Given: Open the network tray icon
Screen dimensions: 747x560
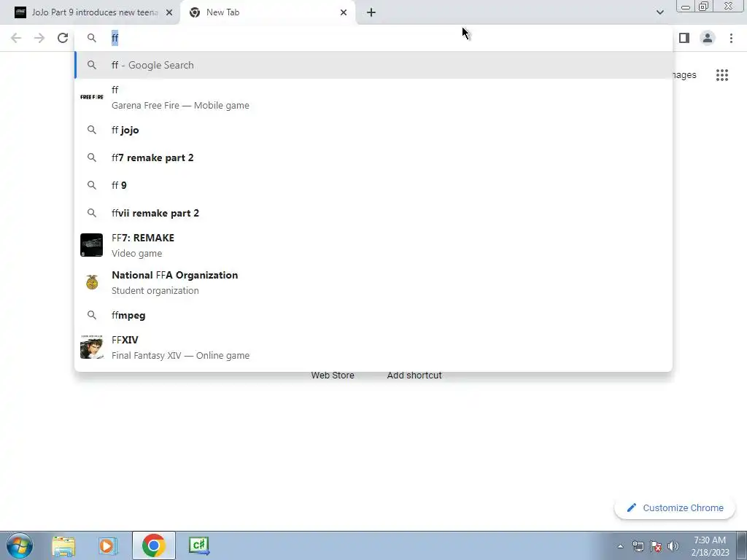Looking at the screenshot, I should (638, 546).
